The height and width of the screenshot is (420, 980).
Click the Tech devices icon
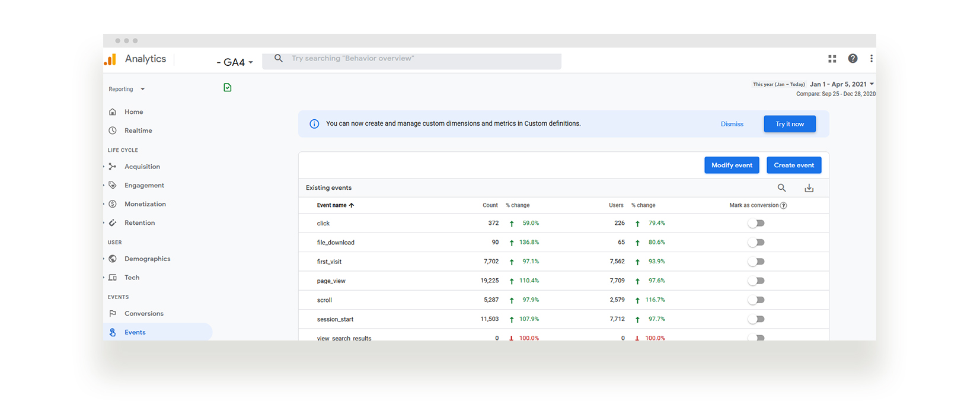tap(113, 278)
